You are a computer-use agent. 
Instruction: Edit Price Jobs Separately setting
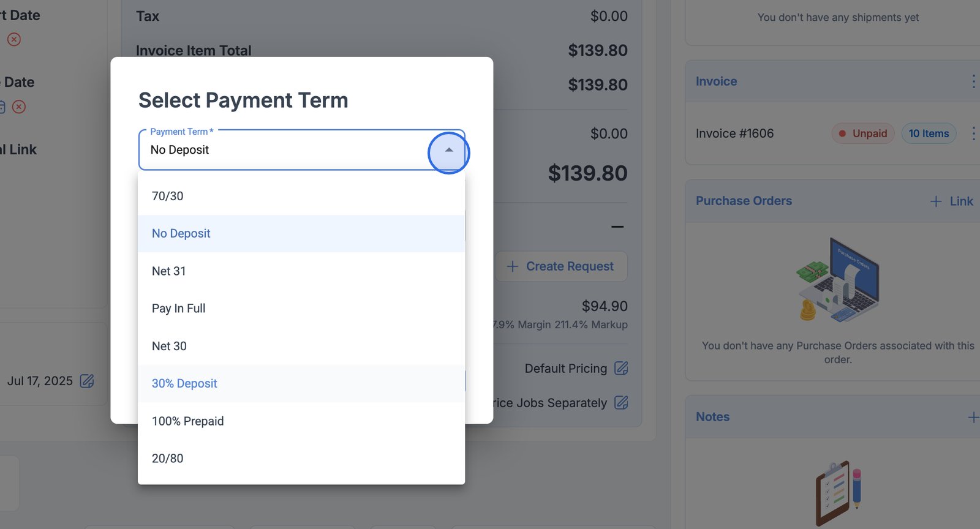click(621, 403)
